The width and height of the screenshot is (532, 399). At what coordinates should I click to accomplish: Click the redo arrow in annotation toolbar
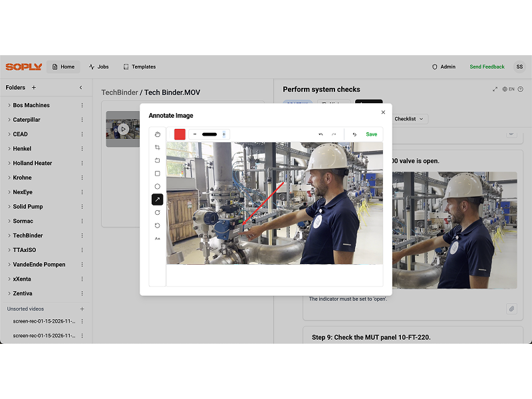334,134
